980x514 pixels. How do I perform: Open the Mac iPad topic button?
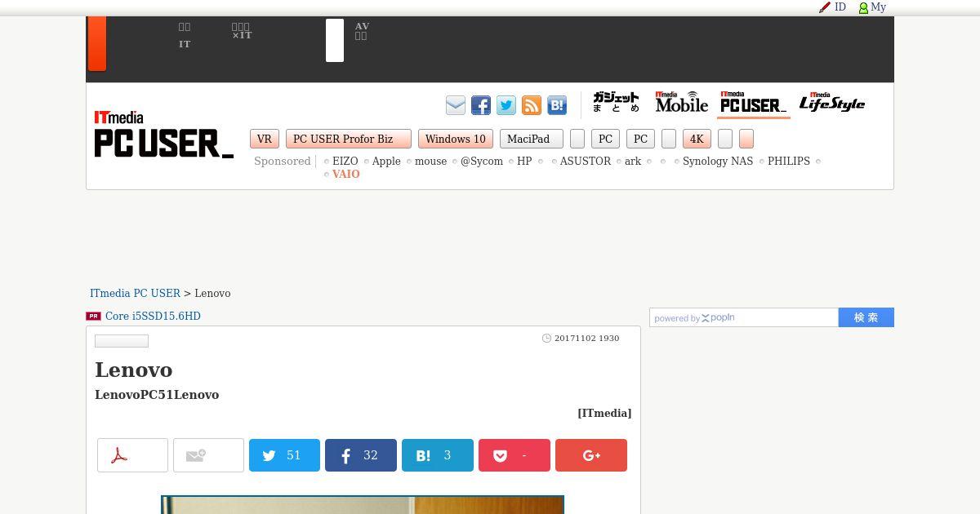pyautogui.click(x=532, y=140)
